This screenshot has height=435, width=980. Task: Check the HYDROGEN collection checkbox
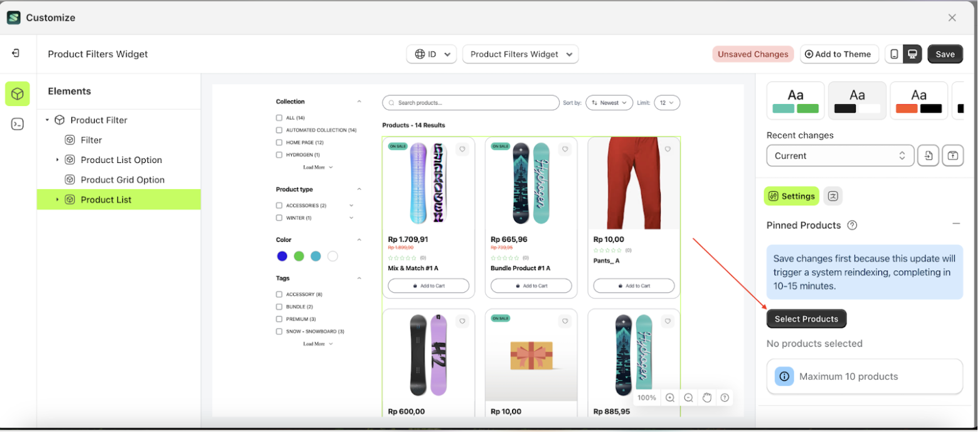coord(279,155)
